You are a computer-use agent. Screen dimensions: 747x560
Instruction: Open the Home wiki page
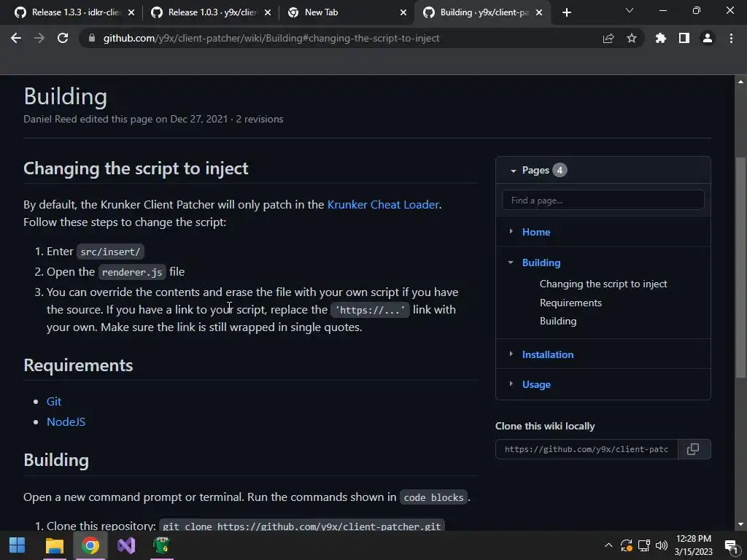tap(536, 232)
